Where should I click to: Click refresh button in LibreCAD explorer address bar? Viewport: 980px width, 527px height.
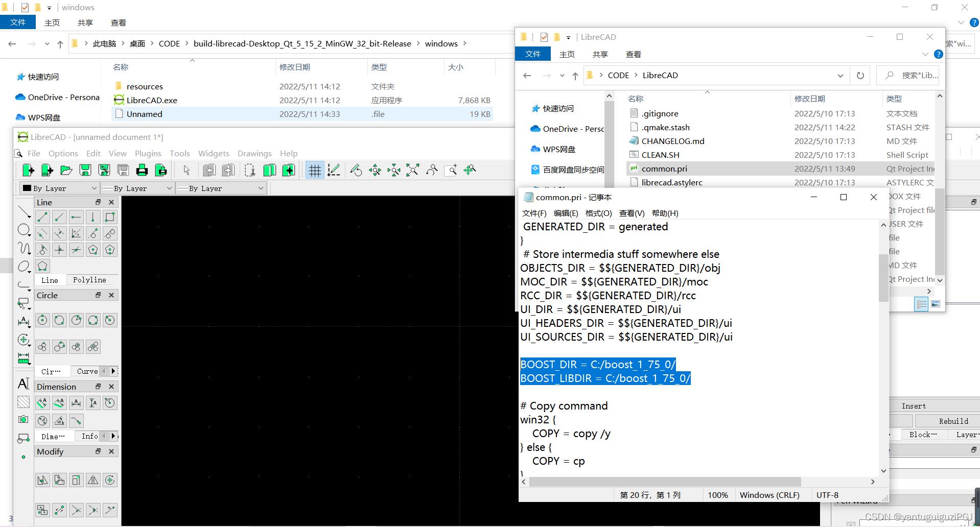click(860, 76)
